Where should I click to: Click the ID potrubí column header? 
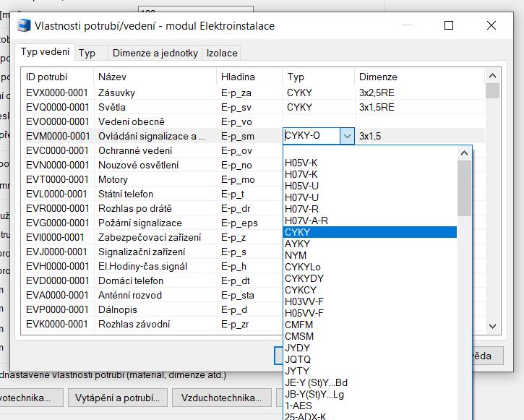58,77
